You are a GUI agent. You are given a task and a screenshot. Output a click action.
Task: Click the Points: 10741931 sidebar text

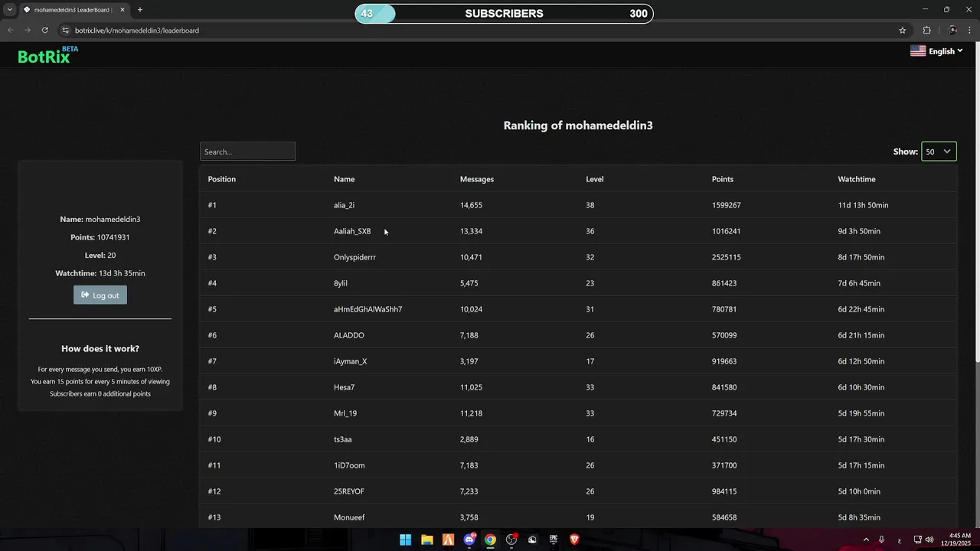[100, 237]
